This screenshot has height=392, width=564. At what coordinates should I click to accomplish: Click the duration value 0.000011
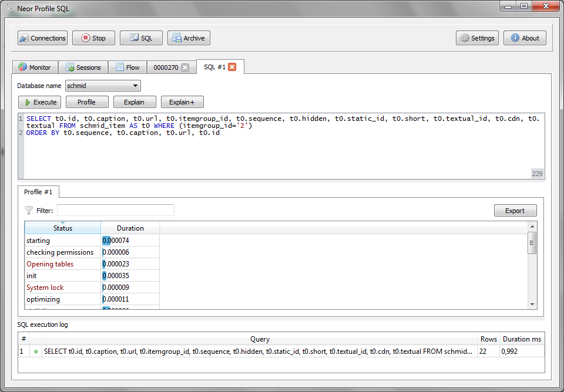116,299
